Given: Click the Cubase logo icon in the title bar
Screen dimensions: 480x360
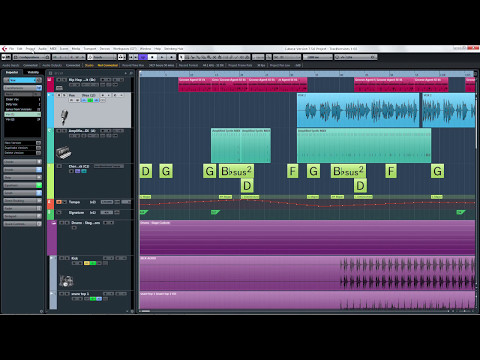Looking at the screenshot, I should (4, 49).
